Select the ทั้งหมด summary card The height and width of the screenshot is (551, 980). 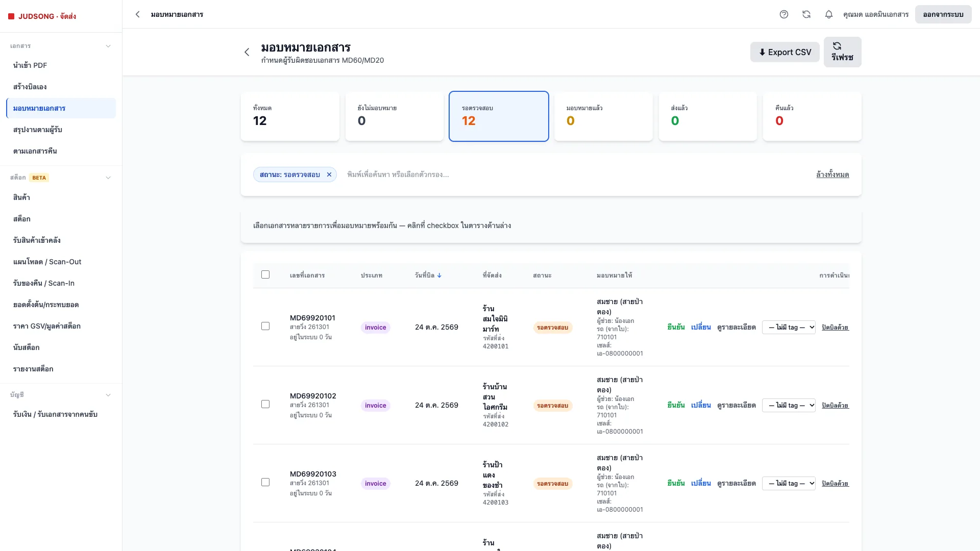tap(290, 116)
